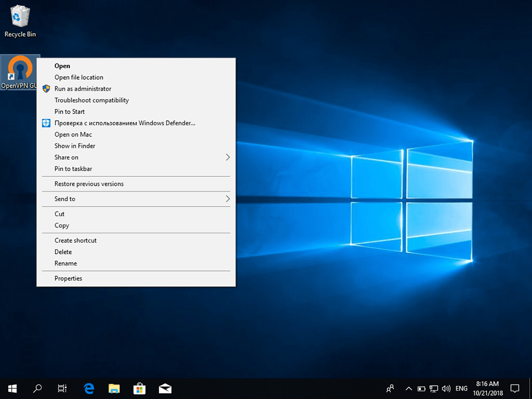Open taskbar Search magnifier
The image size is (532, 399).
37,388
